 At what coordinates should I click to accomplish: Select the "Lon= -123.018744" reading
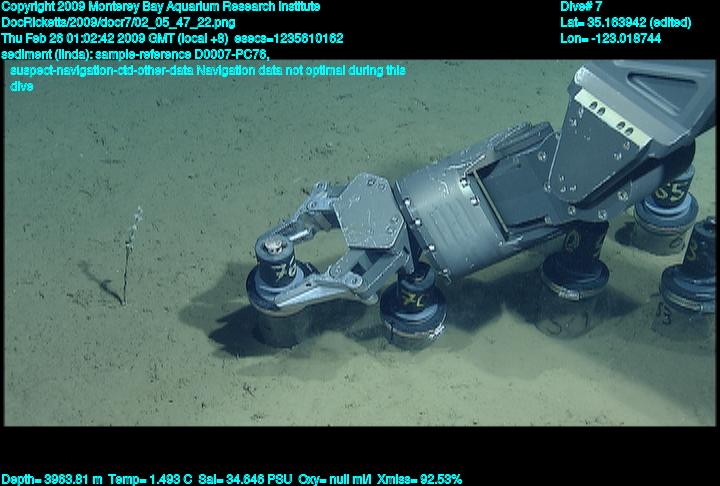pyautogui.click(x=611, y=38)
